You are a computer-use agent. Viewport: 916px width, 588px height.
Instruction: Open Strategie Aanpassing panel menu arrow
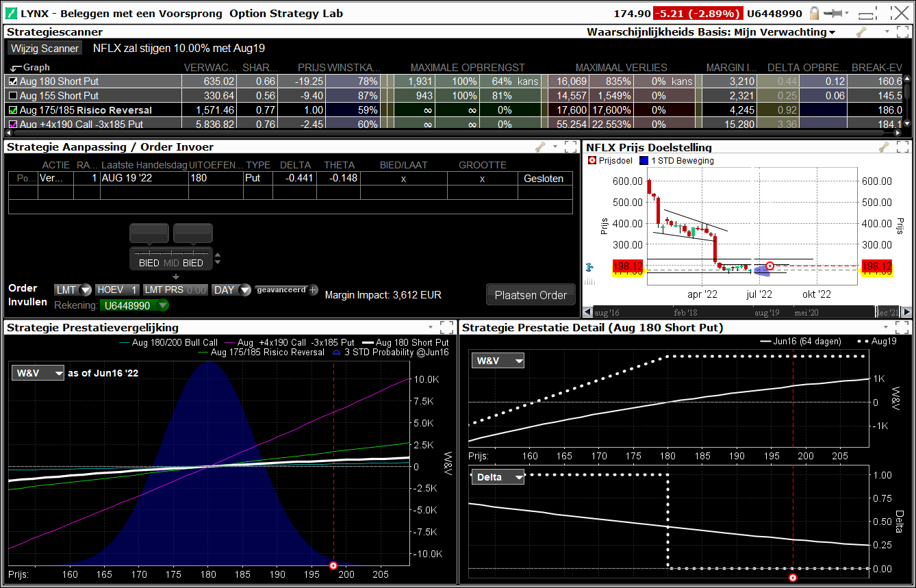pos(555,147)
